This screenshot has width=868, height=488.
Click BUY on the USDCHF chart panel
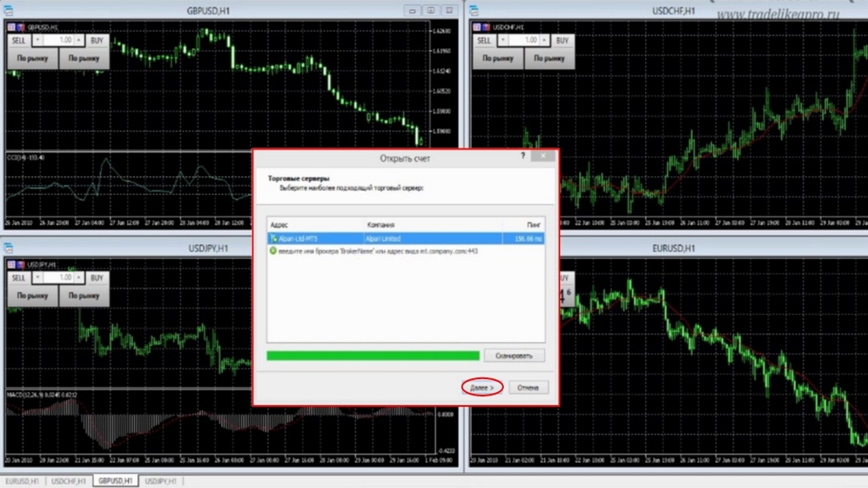562,41
